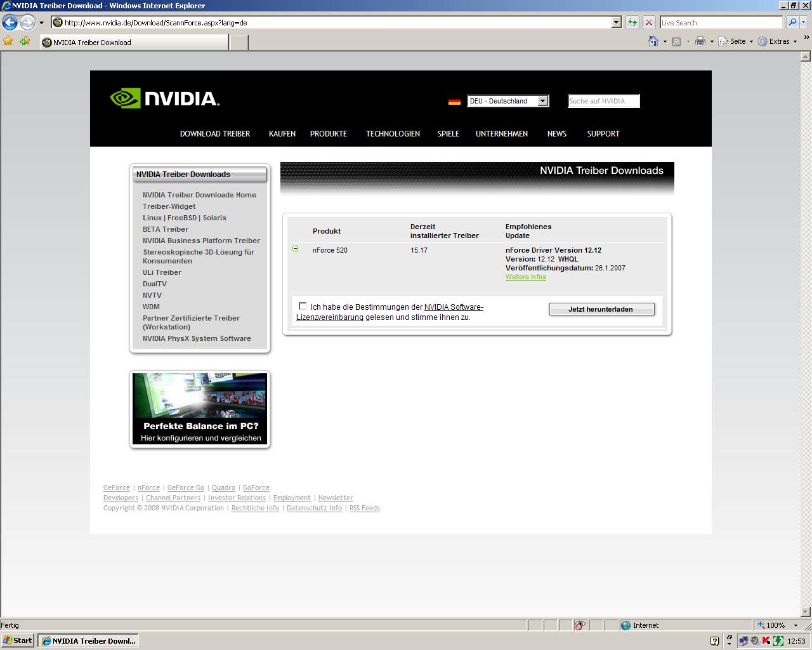
Task: Open the Live Search options dropdown
Action: pyautogui.click(x=803, y=22)
